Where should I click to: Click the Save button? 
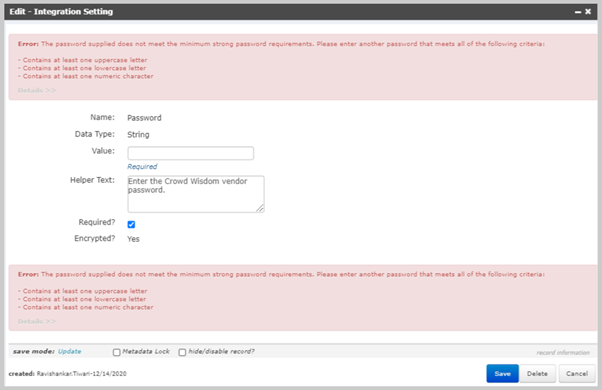[503, 373]
